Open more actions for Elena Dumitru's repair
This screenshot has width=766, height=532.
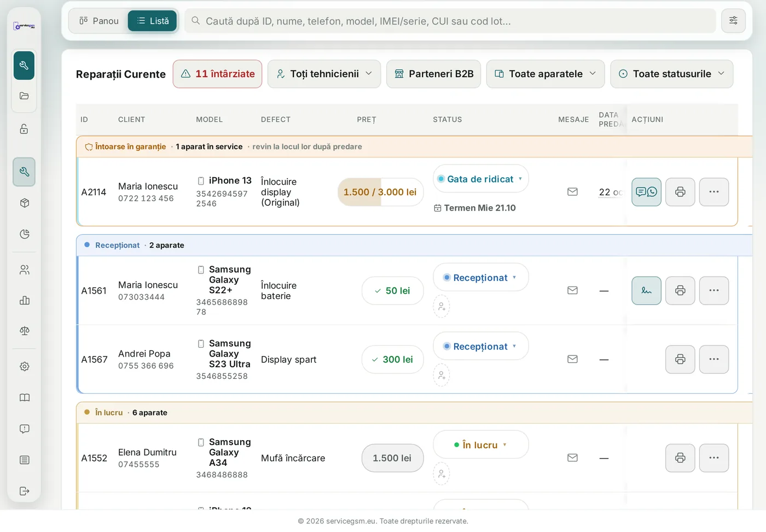pyautogui.click(x=714, y=458)
